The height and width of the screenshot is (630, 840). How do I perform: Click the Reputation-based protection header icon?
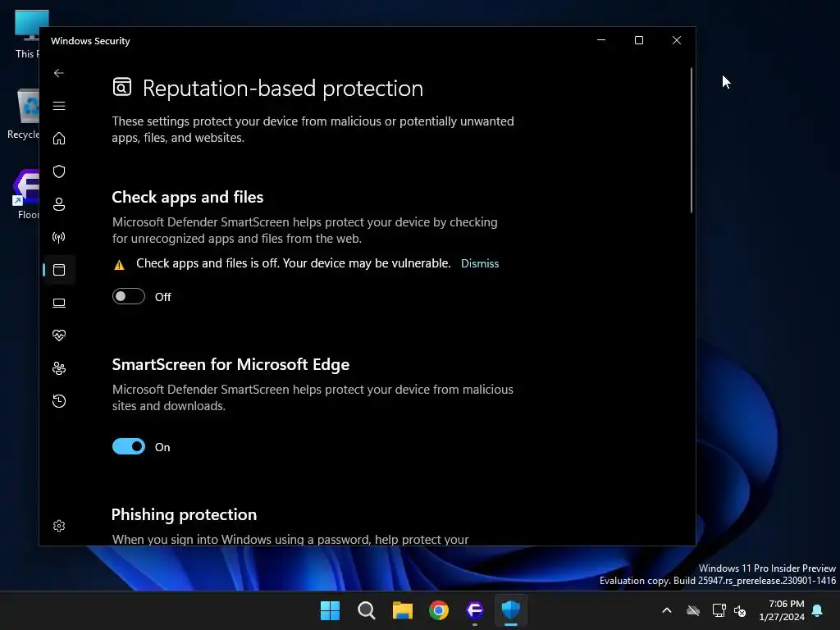point(122,87)
